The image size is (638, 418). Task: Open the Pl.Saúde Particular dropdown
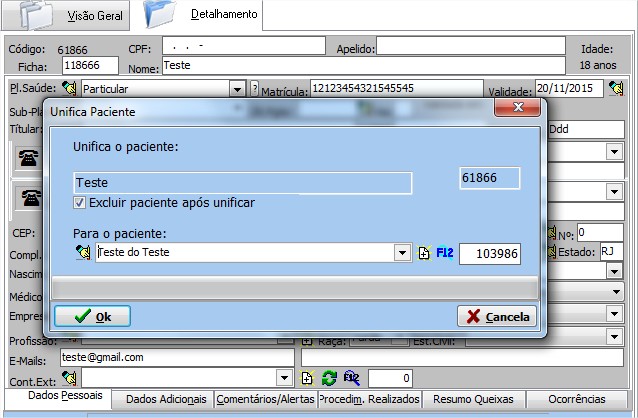237,89
